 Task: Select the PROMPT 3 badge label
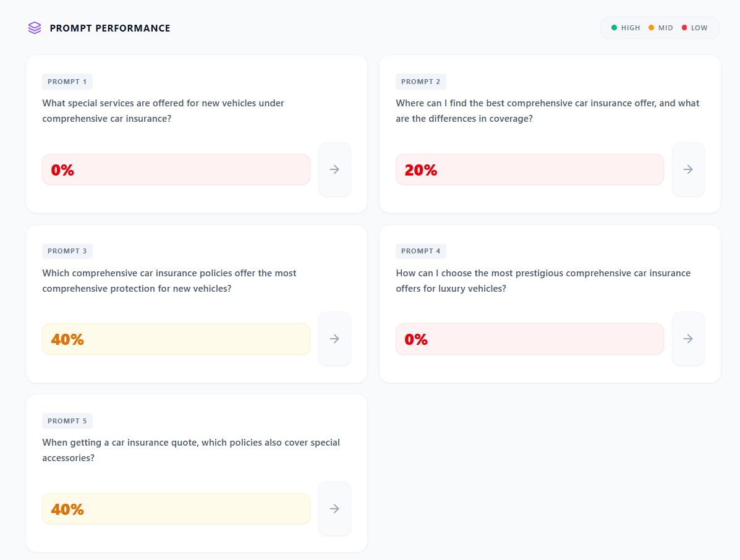point(67,251)
